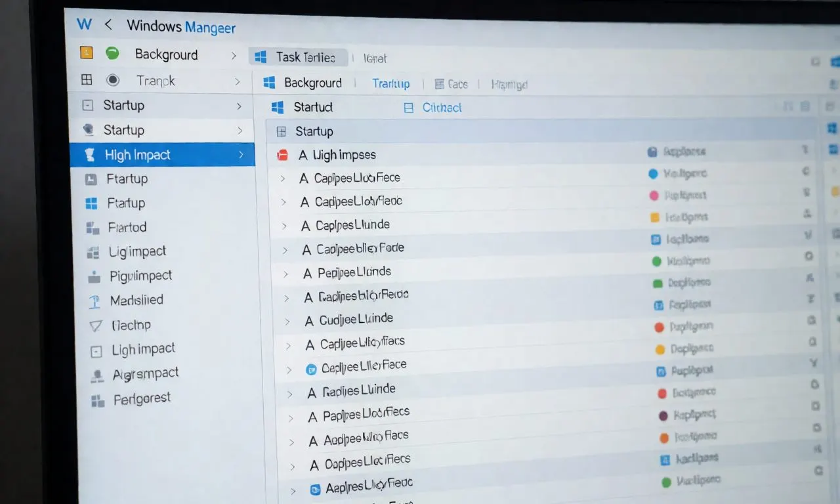Click Windows logo on Task Tarlies tab
This screenshot has height=504, width=840.
261,57
